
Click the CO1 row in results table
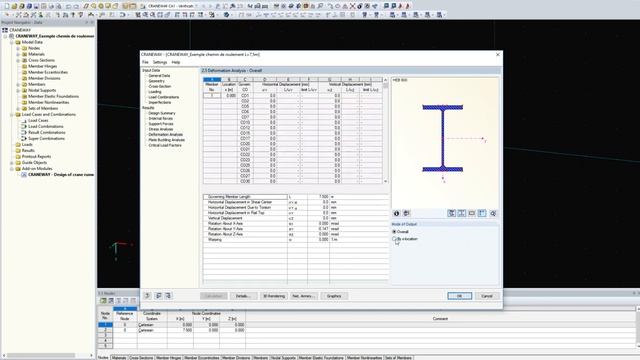point(293,96)
